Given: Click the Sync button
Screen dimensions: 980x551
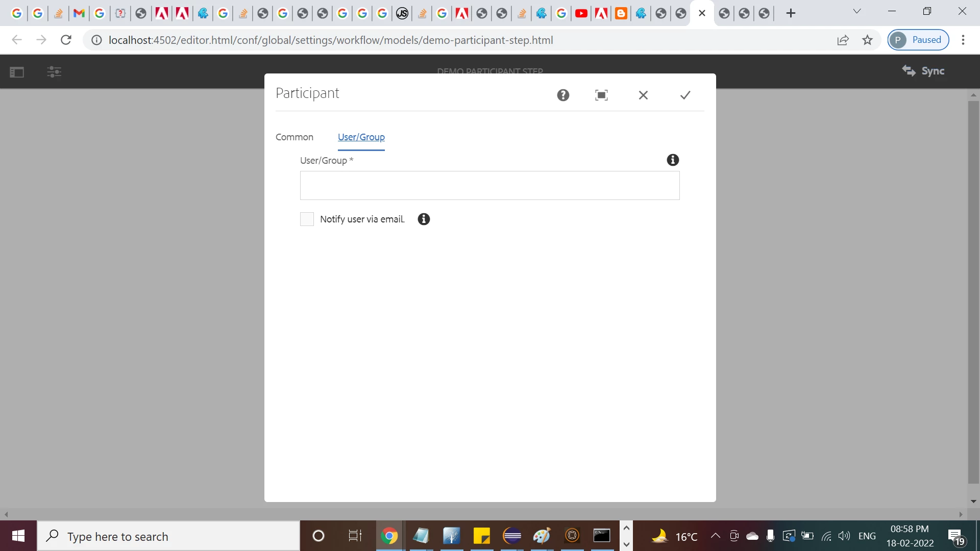Looking at the screenshot, I should pyautogui.click(x=923, y=71).
